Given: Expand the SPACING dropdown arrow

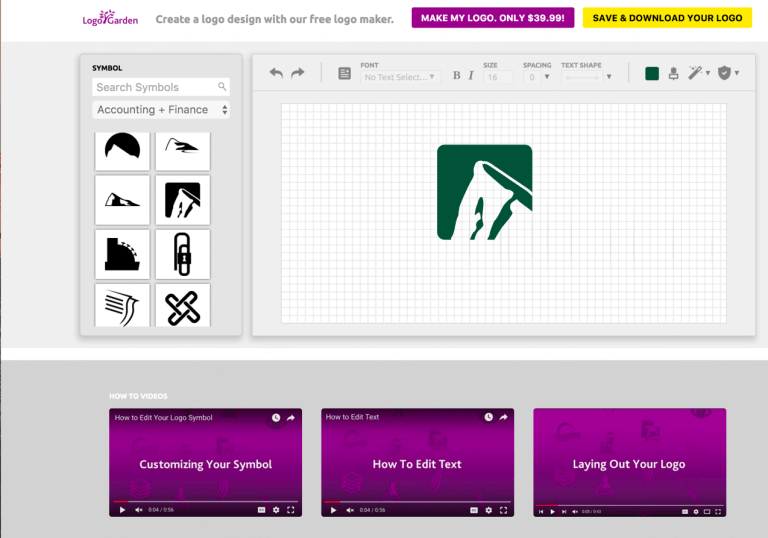Looking at the screenshot, I should point(547,77).
